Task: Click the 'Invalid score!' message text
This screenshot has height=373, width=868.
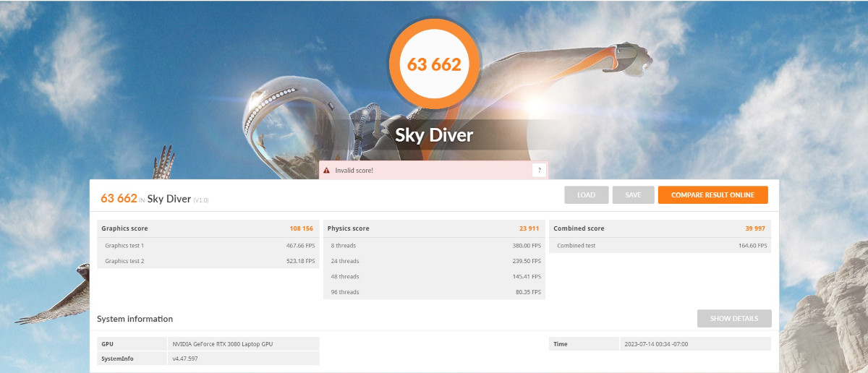Action: [354, 171]
